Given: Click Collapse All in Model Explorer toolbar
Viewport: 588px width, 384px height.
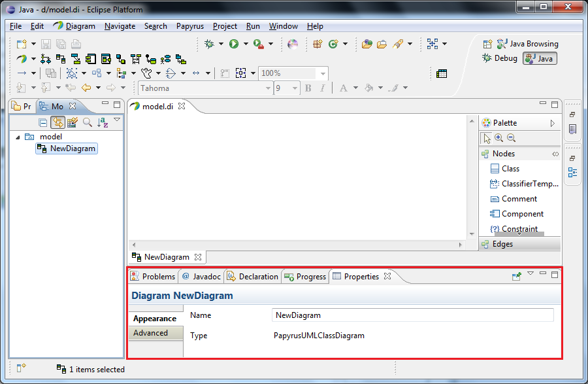Looking at the screenshot, I should coord(43,122).
